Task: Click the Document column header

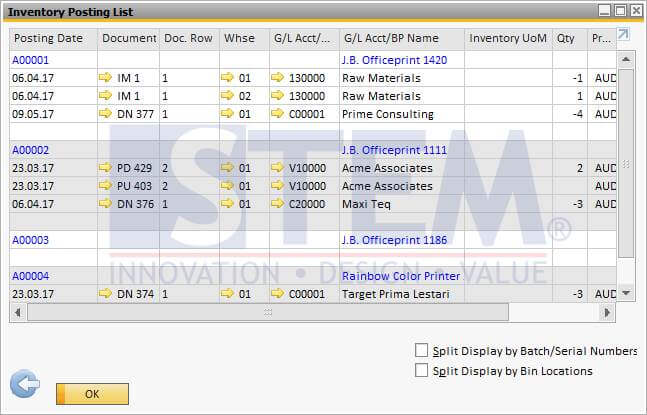Action: pyautogui.click(x=128, y=38)
